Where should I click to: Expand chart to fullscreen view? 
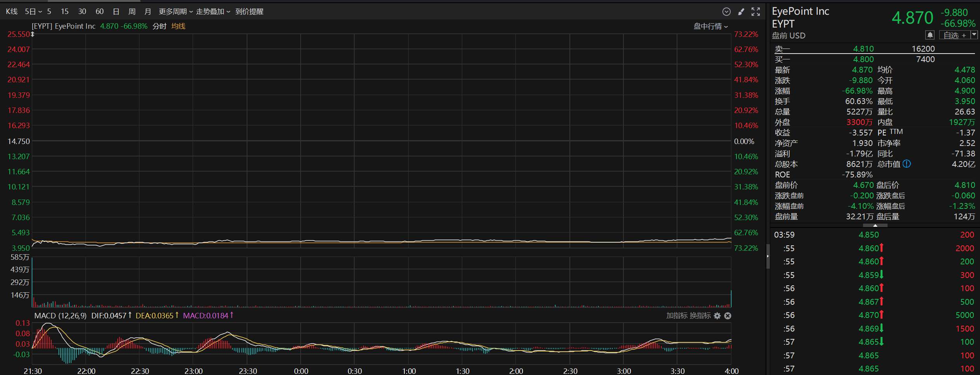[x=755, y=12]
